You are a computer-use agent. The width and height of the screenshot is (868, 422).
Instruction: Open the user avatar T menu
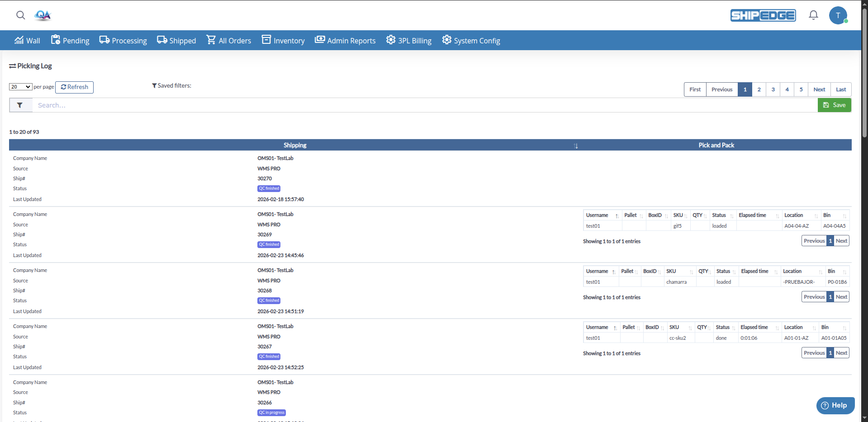pos(838,15)
